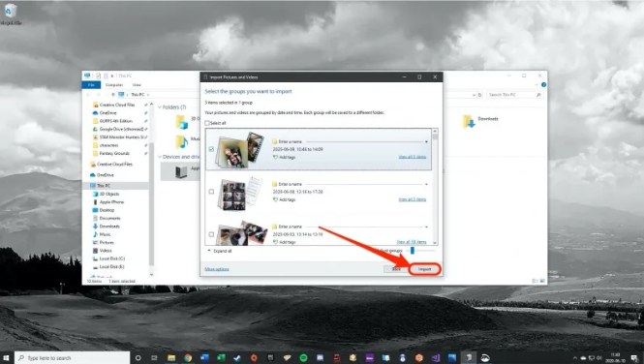This screenshot has height=364, width=644.
Task: Select Pictures in the navigation pane
Action: pos(107,243)
